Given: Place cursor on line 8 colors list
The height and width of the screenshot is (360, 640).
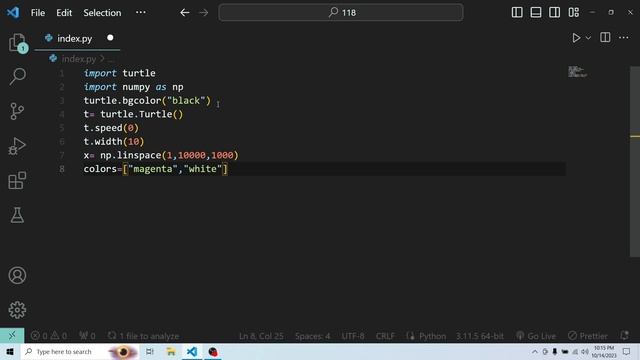Looking at the screenshot, I should 156,169.
